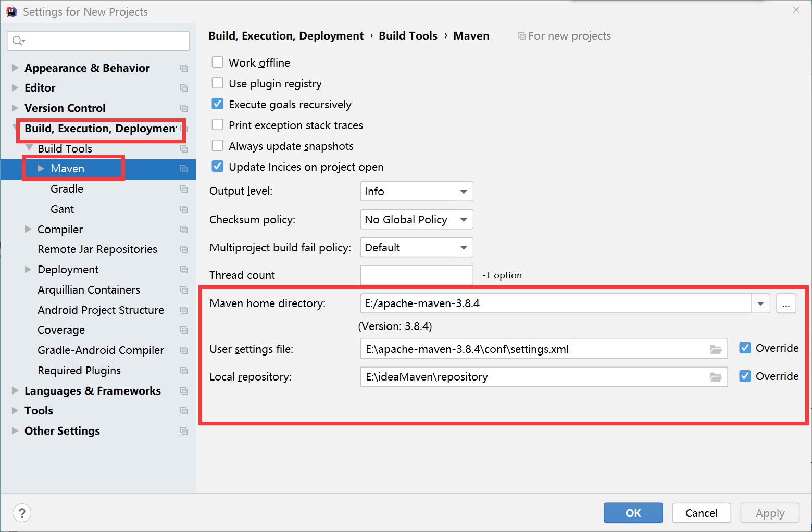The width and height of the screenshot is (812, 532).
Task: Click the project-level icon beside Android Project Structure
Action: (x=184, y=310)
